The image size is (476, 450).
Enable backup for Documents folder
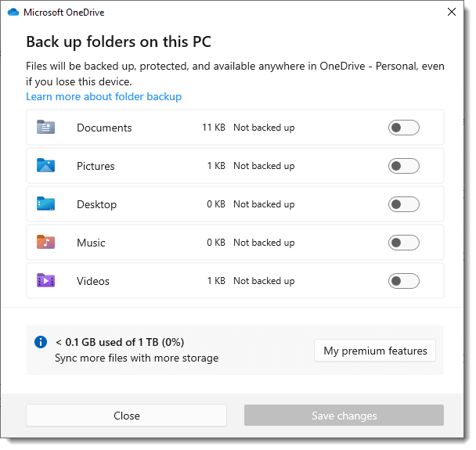tap(403, 128)
